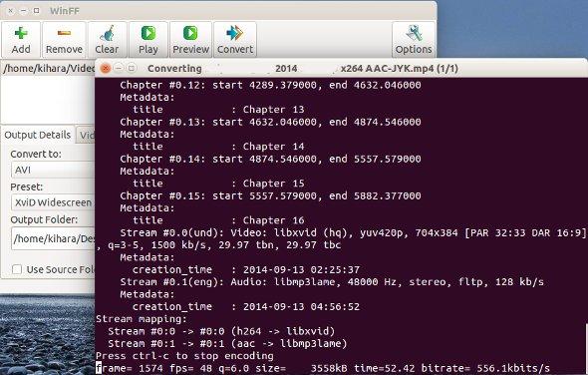Click the 'Preset:' label
This screenshot has height=375, width=588.
27,187
